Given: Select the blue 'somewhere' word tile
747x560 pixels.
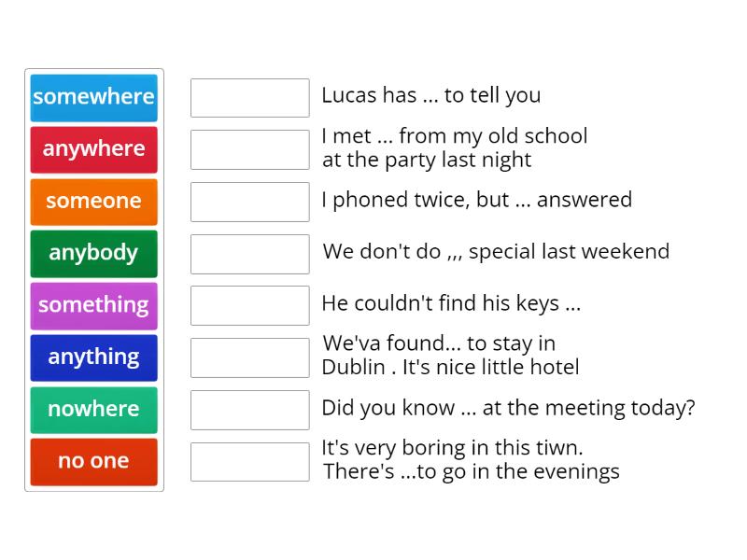Looking at the screenshot, I should (x=93, y=97).
